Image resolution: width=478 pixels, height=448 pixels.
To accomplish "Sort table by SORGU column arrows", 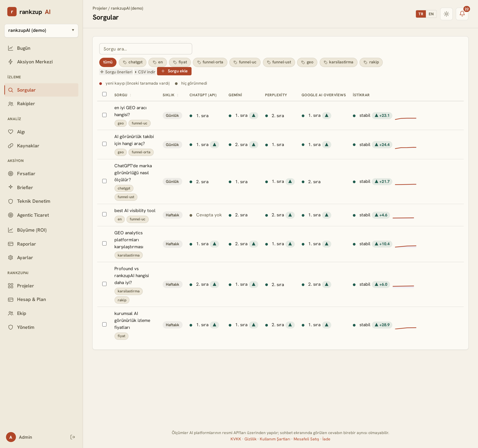I will (131, 95).
